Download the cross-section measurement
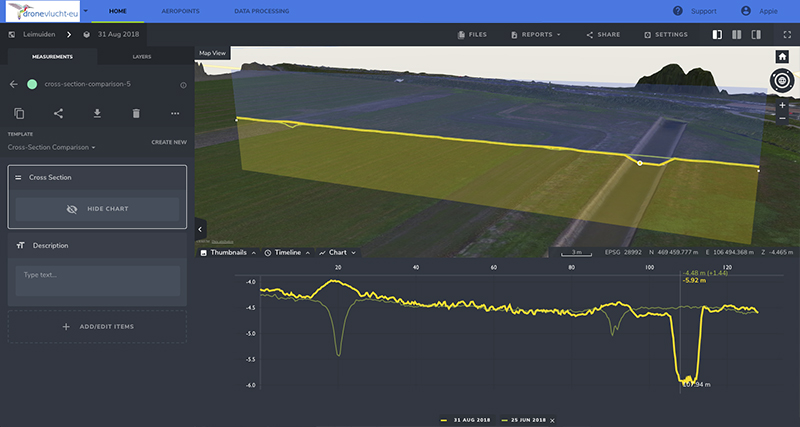 click(x=97, y=113)
